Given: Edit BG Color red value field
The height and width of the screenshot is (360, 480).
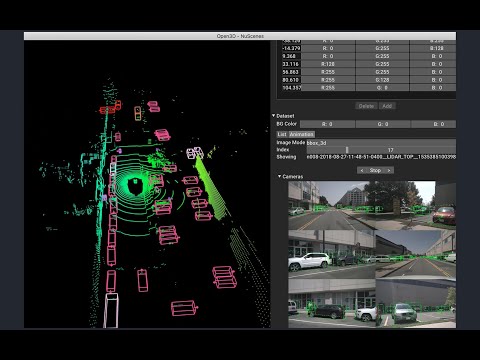Looking at the screenshot, I should click(327, 124).
